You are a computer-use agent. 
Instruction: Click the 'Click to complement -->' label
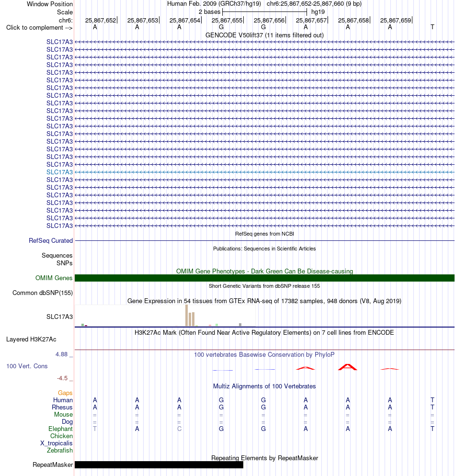pos(39,28)
